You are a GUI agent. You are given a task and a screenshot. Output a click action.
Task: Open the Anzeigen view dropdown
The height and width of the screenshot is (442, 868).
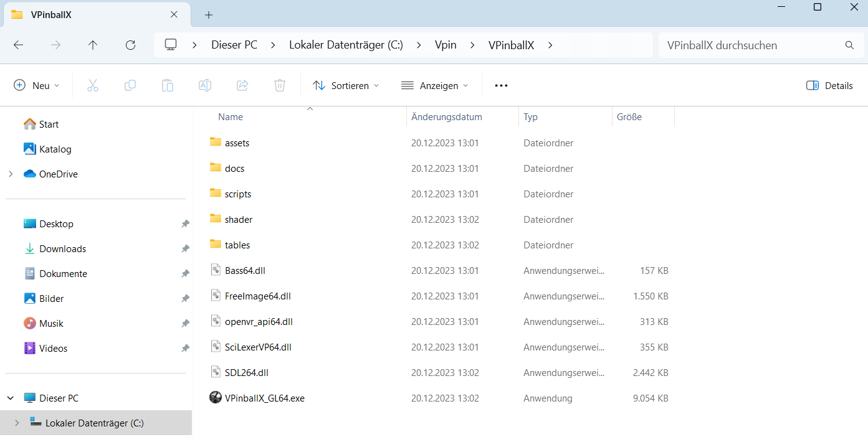click(x=435, y=85)
